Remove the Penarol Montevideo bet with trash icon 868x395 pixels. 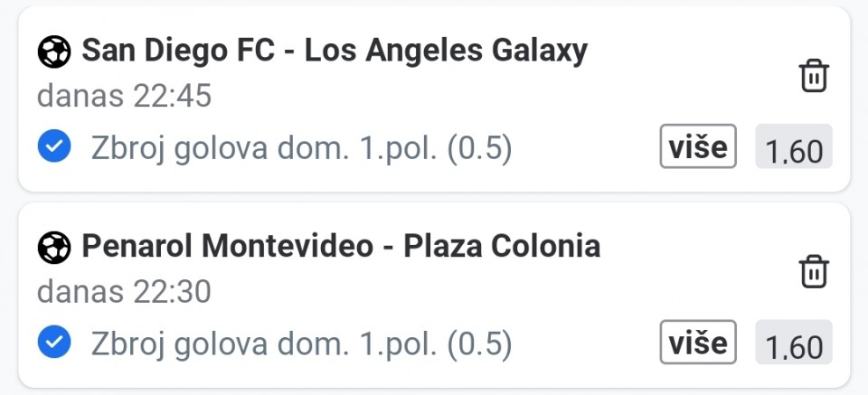coord(814,272)
